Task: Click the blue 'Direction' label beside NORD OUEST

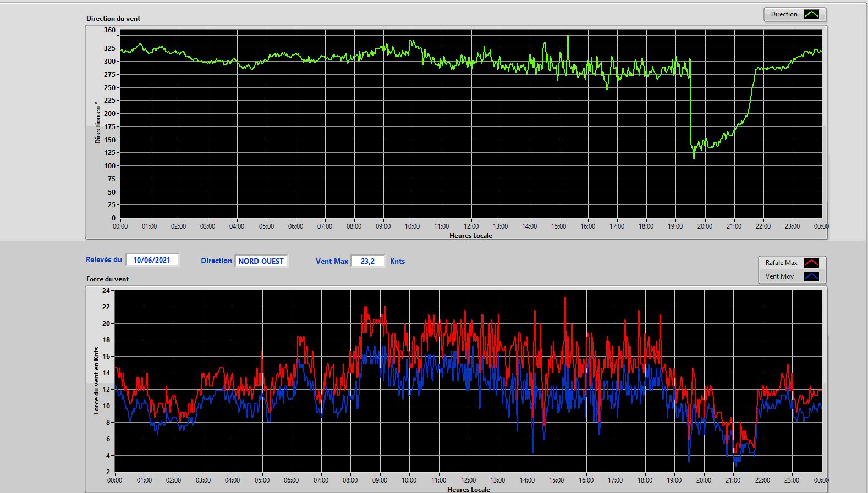Action: 216,261
